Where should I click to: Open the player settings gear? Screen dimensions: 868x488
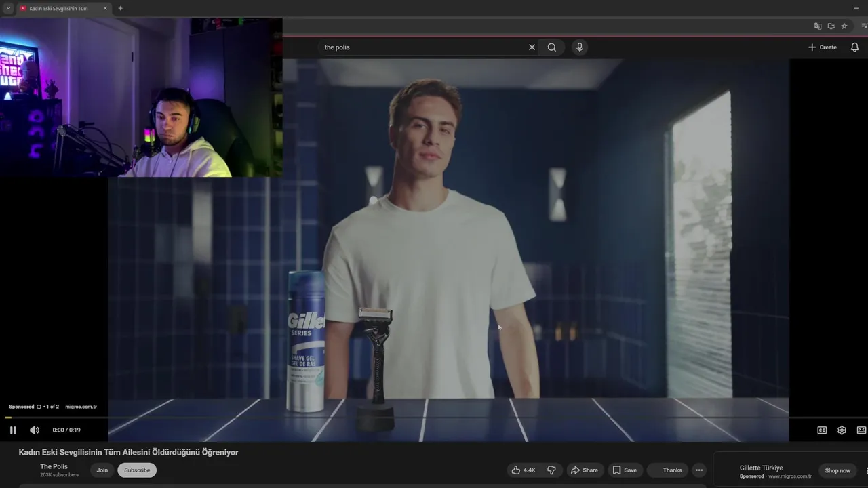point(842,430)
